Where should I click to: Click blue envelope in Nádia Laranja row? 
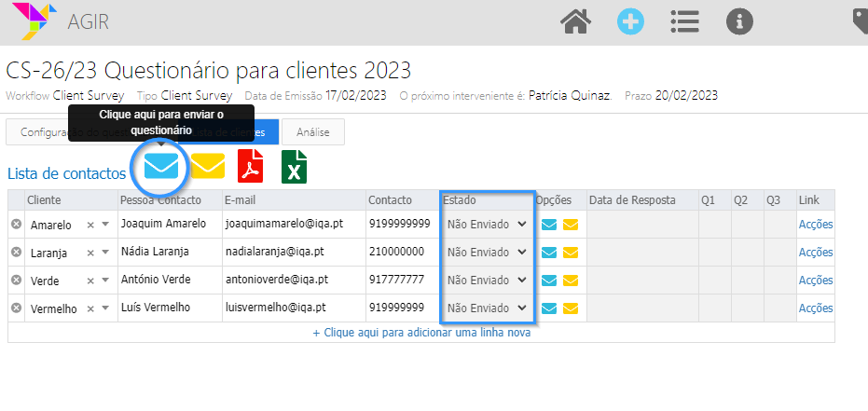pyautogui.click(x=548, y=253)
